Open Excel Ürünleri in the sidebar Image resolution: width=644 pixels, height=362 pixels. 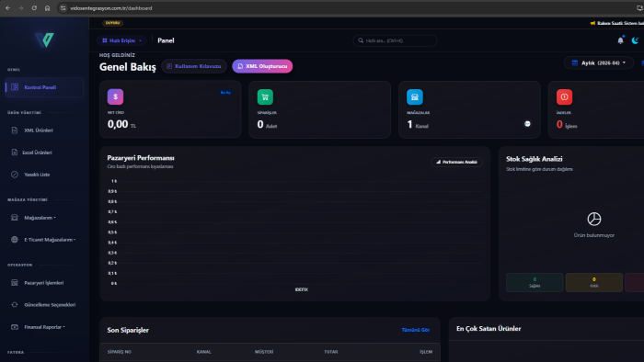44,153
